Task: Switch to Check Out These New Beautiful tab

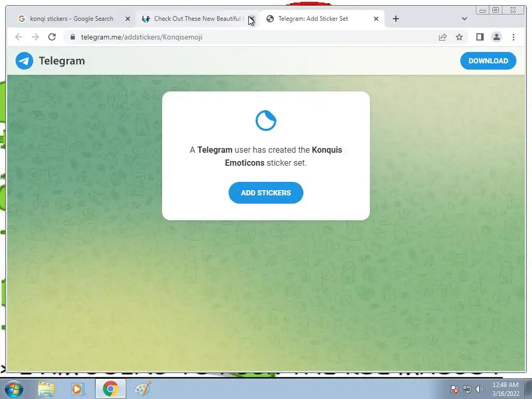Action: (x=193, y=19)
